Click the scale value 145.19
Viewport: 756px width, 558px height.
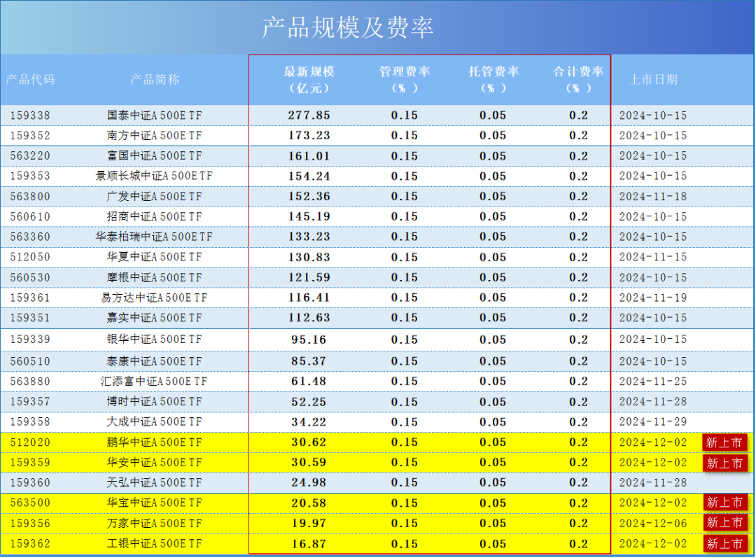309,216
